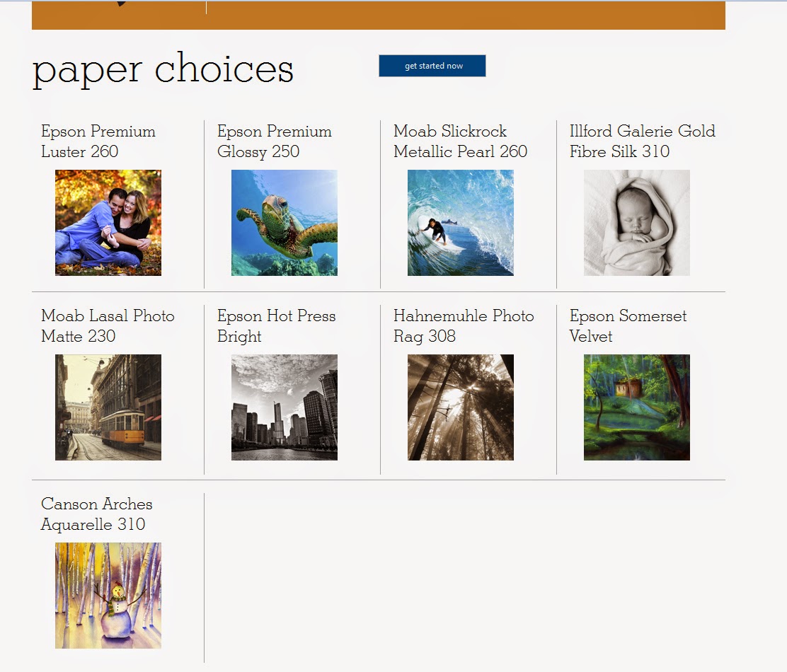787x672 pixels.
Task: Open the snowman watercolor thumbnail
Action: point(108,596)
